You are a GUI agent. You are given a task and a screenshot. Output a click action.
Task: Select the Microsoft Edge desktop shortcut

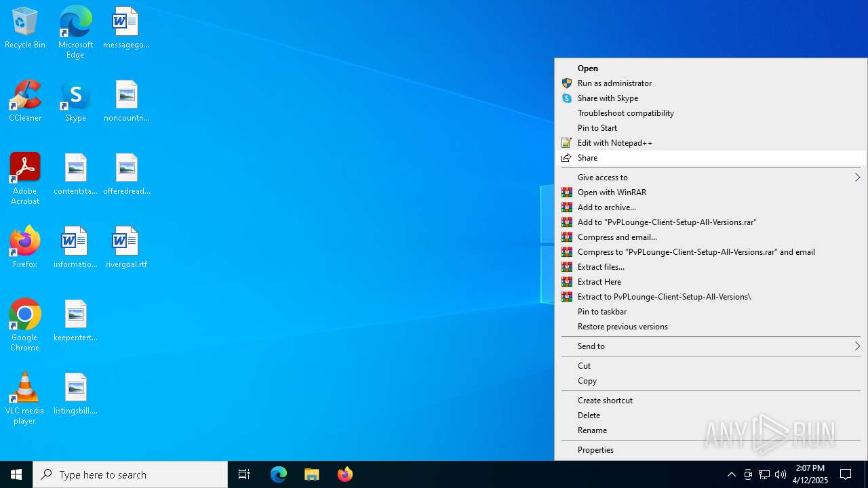point(75,33)
